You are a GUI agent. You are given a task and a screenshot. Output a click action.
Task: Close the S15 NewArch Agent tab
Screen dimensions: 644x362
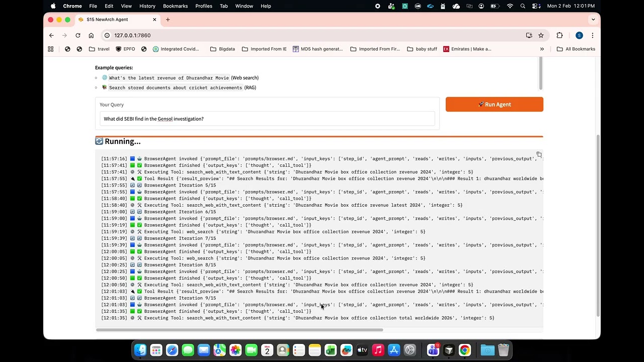[154, 20]
